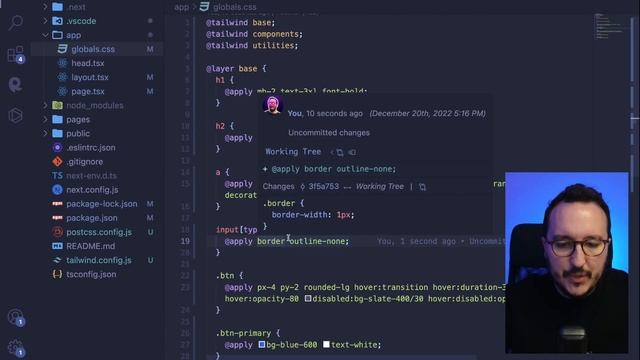Click the slate color swatch before disabled:bg-slate-400/30
The height and width of the screenshot is (360, 640).
point(308,299)
